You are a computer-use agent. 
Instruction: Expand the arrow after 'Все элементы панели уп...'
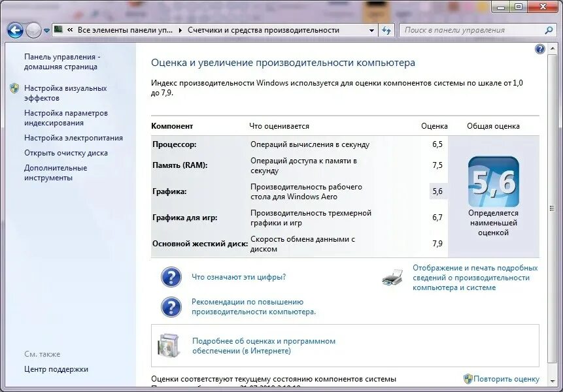(x=180, y=30)
